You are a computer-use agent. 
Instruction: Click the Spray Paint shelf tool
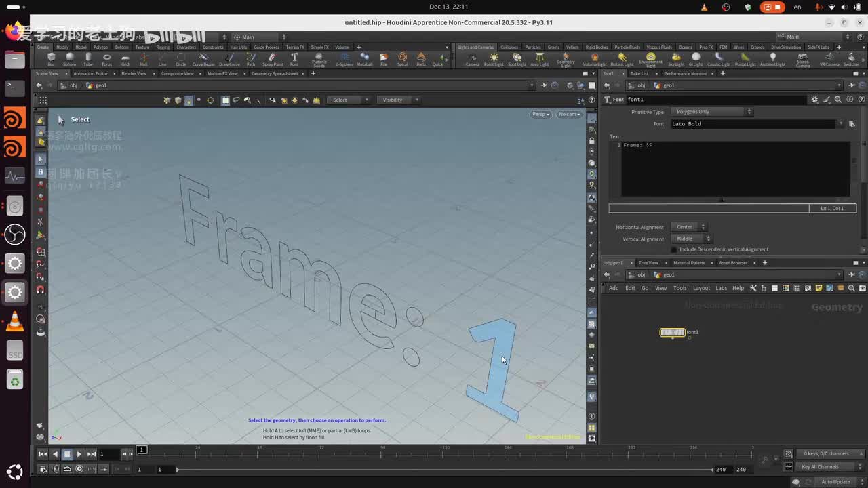coord(273,60)
